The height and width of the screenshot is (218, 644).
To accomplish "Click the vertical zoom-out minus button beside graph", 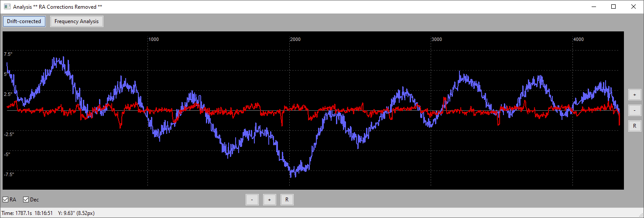I will (x=634, y=110).
